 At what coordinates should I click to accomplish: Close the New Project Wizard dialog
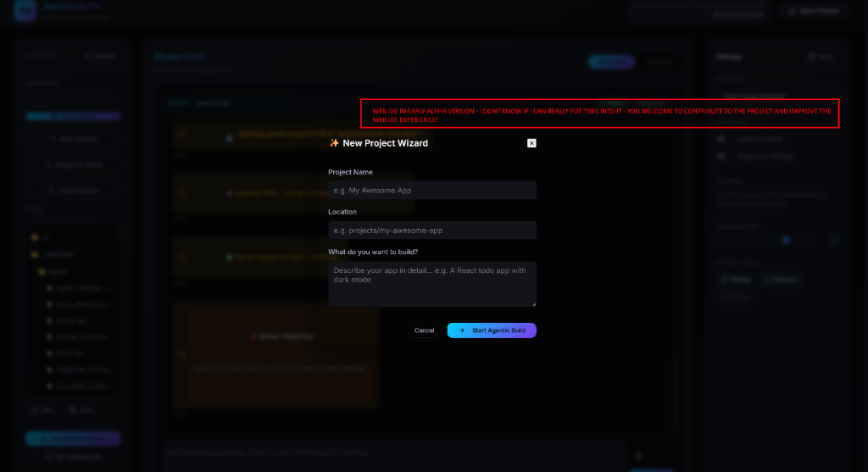tap(531, 143)
